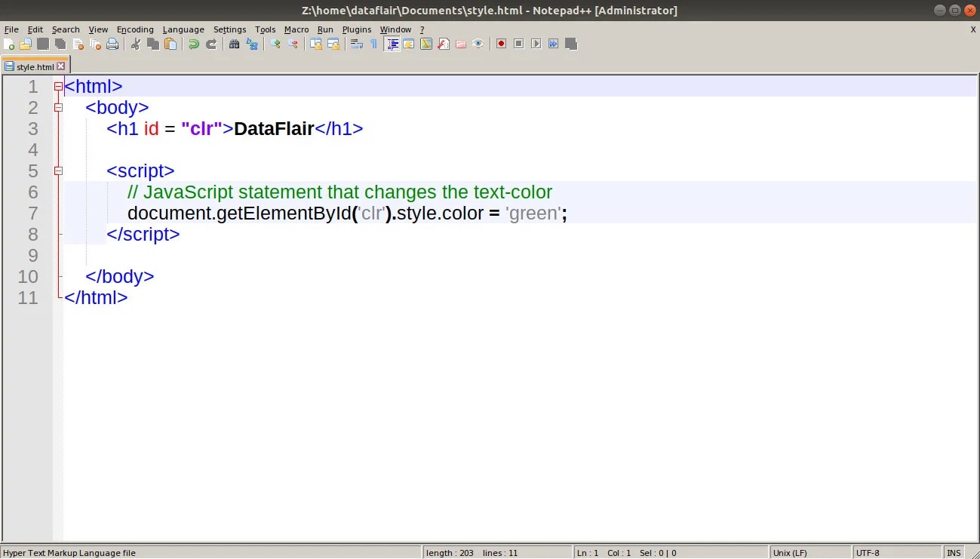The width and height of the screenshot is (980, 559).
Task: Click the Zoom Out toolbar icon
Action: click(x=293, y=44)
